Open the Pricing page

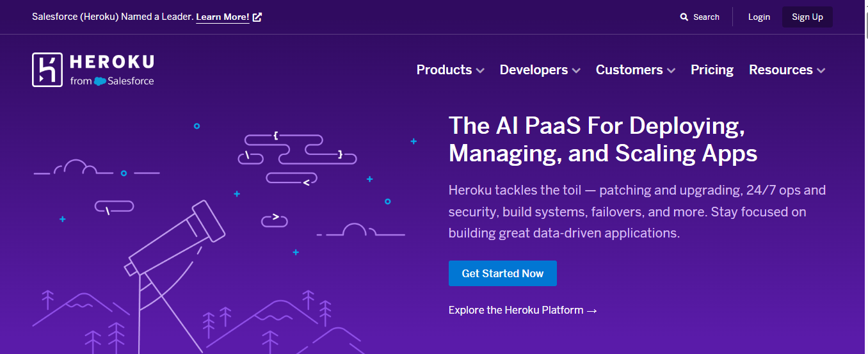(x=712, y=70)
